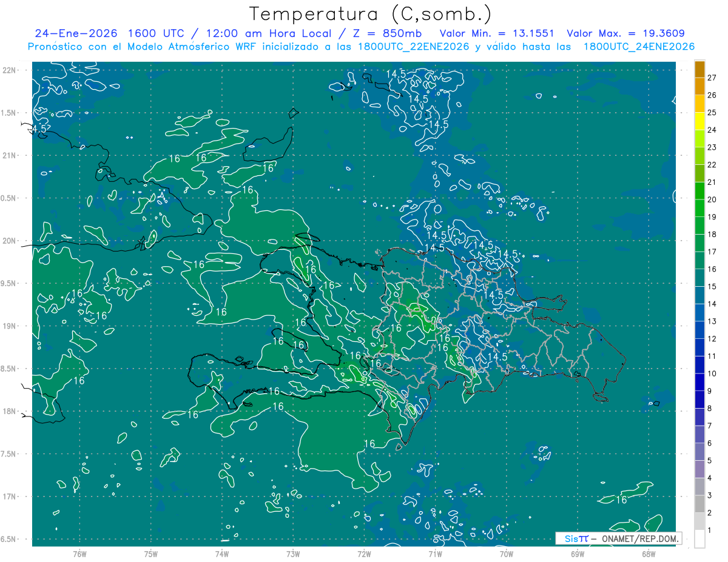The height and width of the screenshot is (562, 728).
Task: Click the color scale label "18"
Action: [x=712, y=234]
